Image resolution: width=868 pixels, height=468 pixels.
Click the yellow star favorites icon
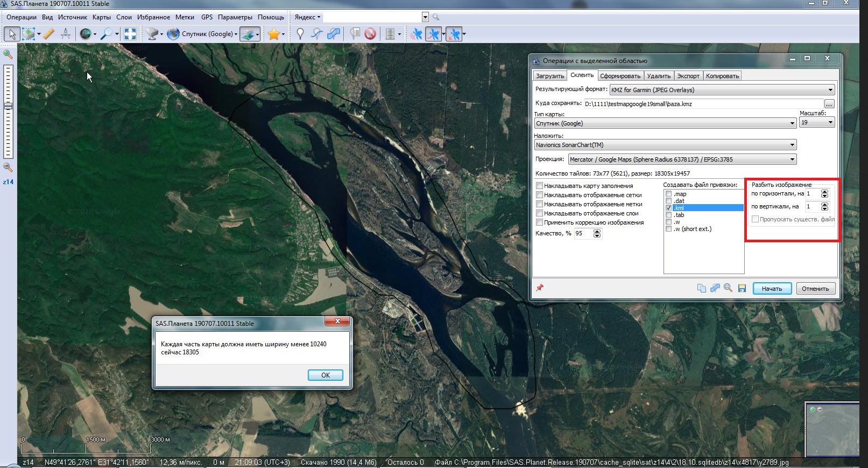coord(273,34)
